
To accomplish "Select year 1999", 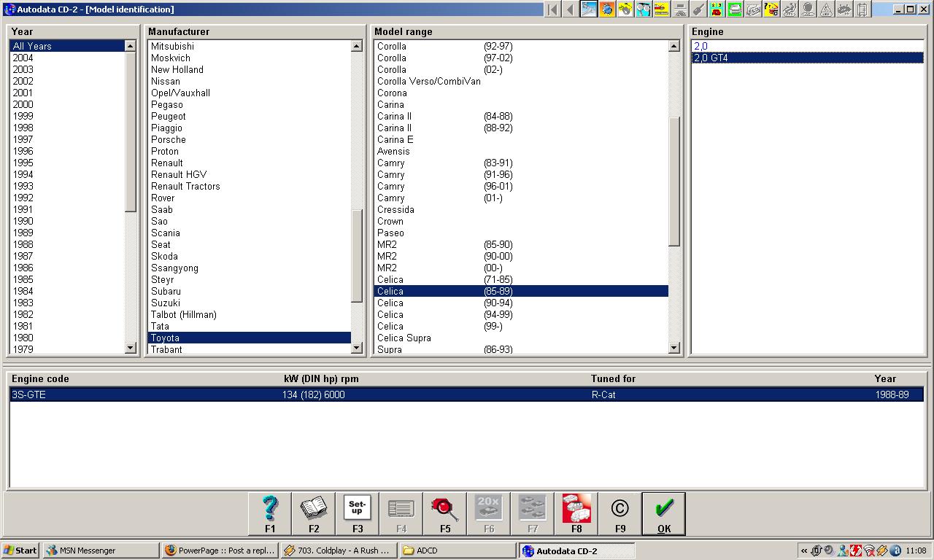I will coord(67,116).
